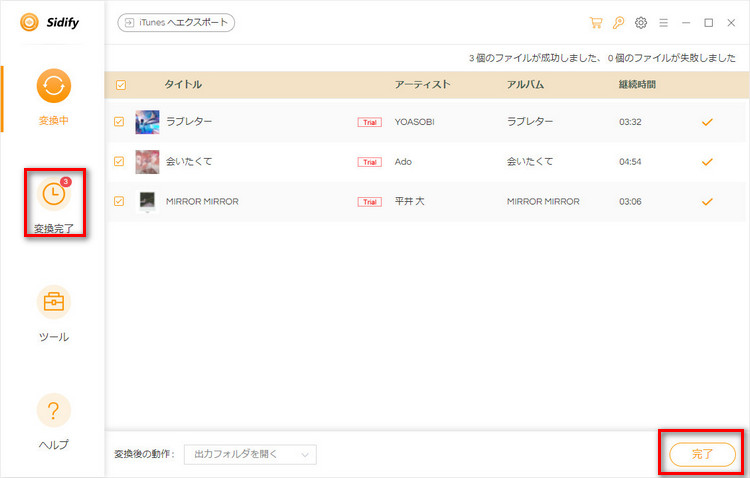Toggle the select-all checkbox in header
The width and height of the screenshot is (750, 478).
pyautogui.click(x=121, y=85)
